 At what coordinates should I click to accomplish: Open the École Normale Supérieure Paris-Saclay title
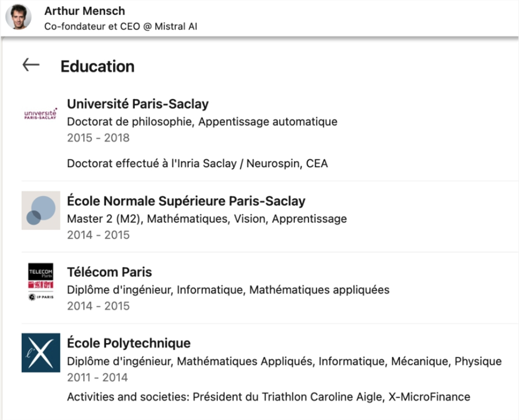click(186, 201)
